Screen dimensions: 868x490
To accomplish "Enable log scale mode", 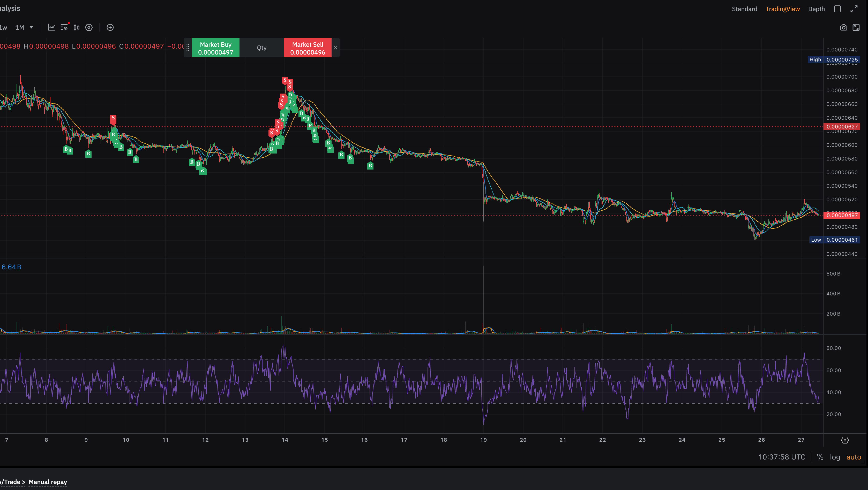I will (835, 457).
